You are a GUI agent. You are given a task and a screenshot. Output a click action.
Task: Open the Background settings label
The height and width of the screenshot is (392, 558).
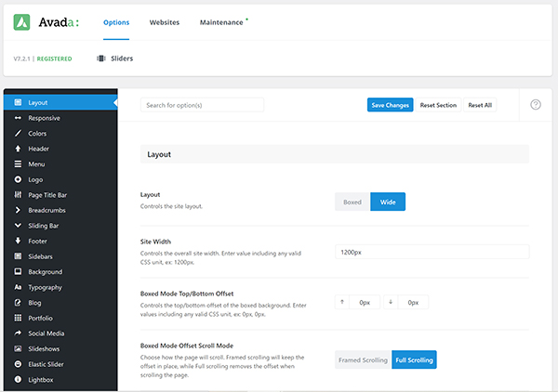46,271
